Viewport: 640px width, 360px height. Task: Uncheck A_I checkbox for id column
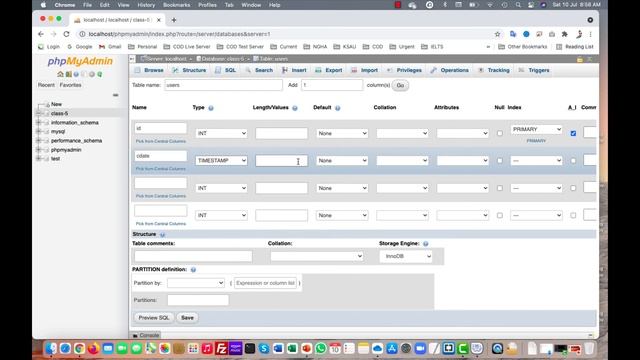click(573, 133)
